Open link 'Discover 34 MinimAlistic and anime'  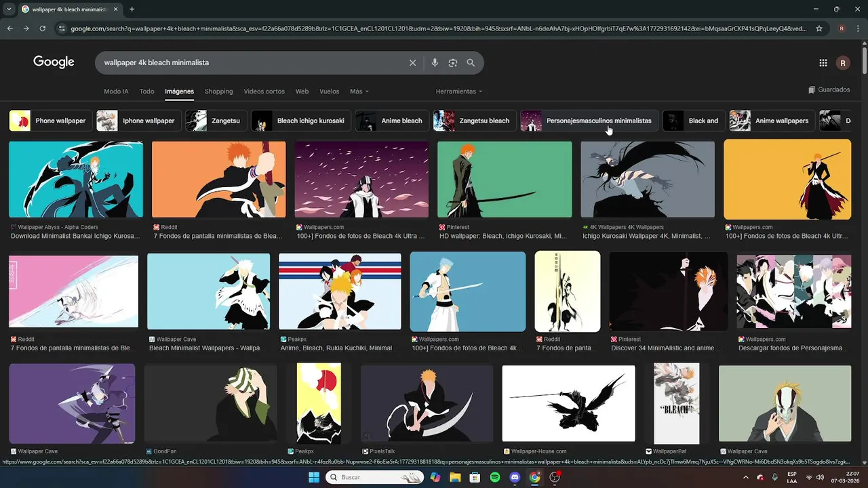point(667,348)
